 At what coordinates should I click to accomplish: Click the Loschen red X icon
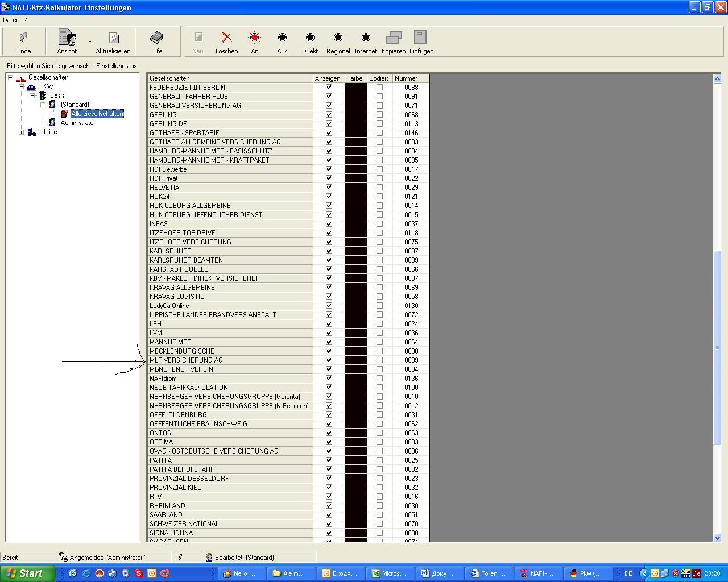pyautogui.click(x=226, y=38)
